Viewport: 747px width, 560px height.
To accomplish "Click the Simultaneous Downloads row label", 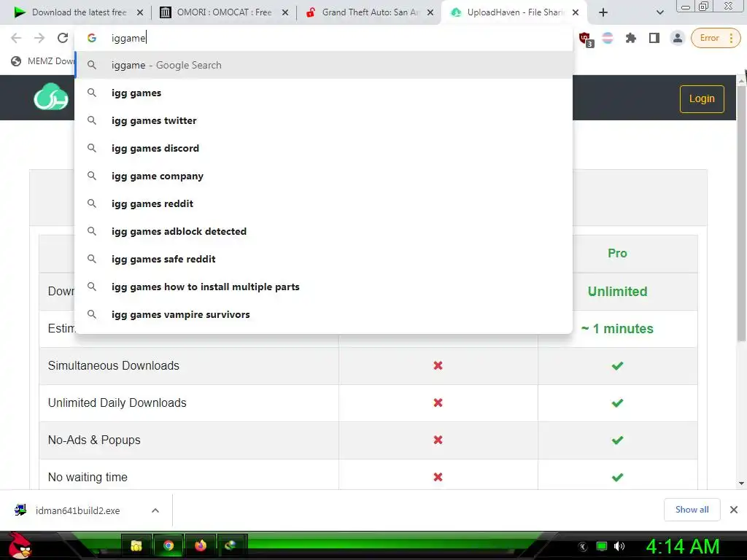I will [x=113, y=366].
